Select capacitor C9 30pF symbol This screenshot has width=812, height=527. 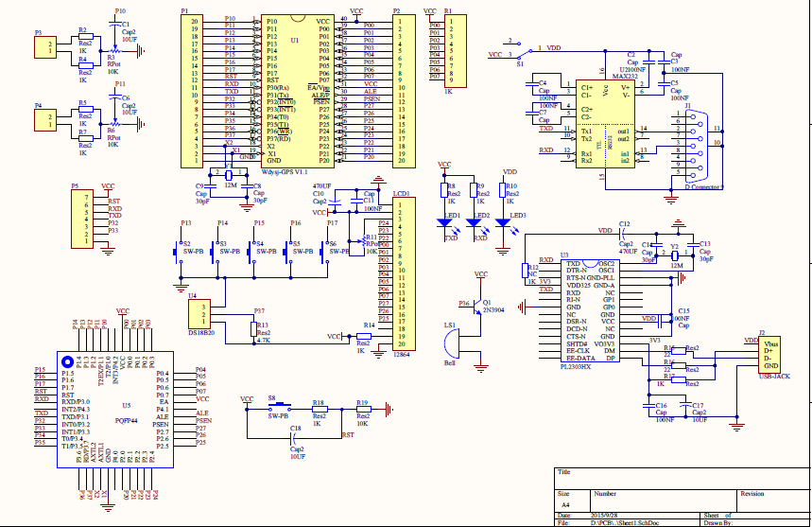[210, 186]
